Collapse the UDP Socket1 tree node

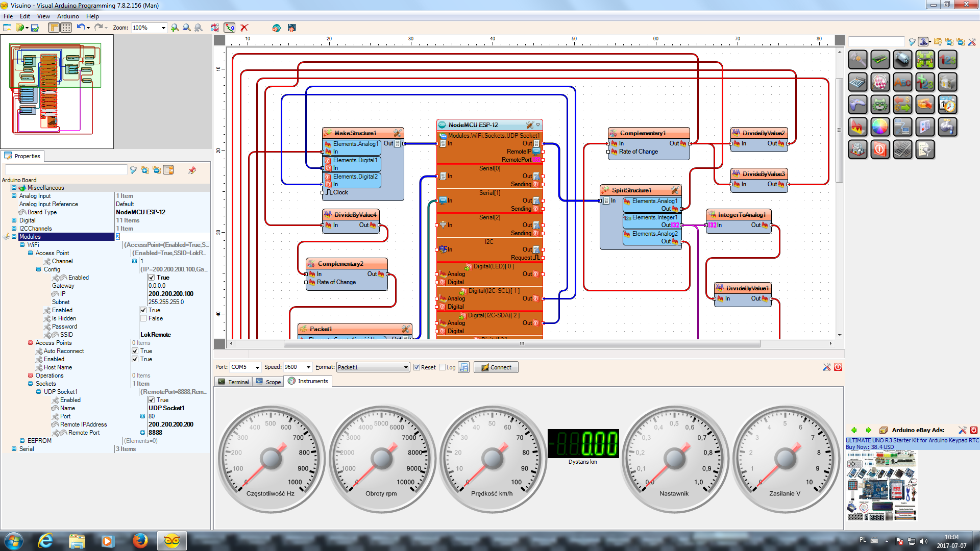point(38,392)
